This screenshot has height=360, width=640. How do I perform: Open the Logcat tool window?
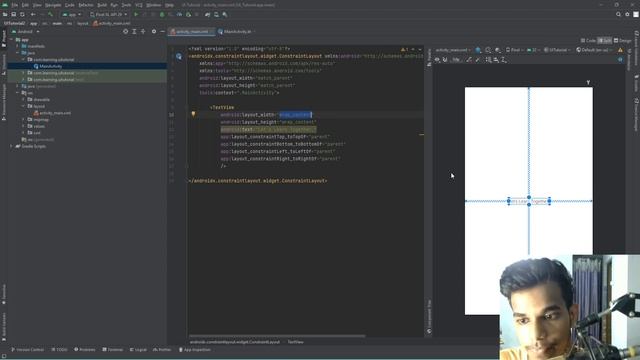click(138, 350)
